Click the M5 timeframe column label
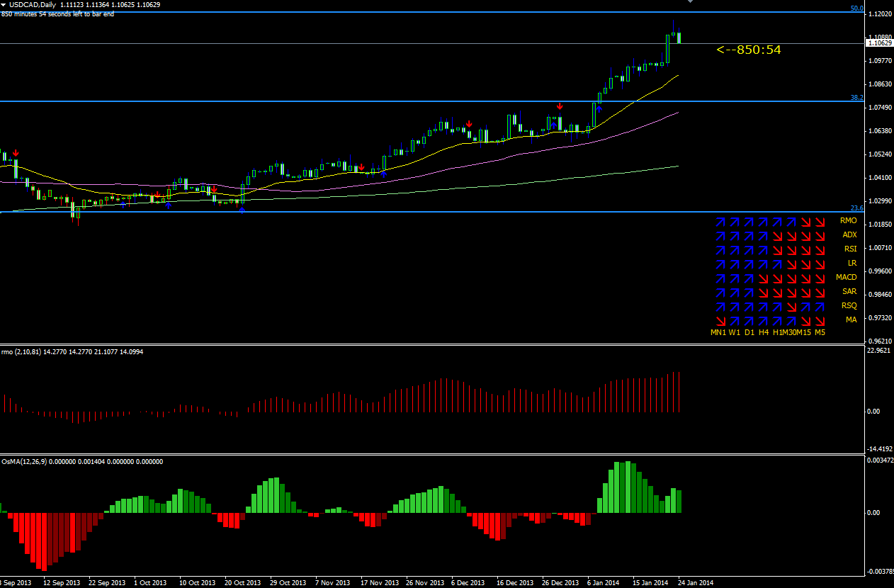This screenshot has height=588, width=894. [x=820, y=332]
